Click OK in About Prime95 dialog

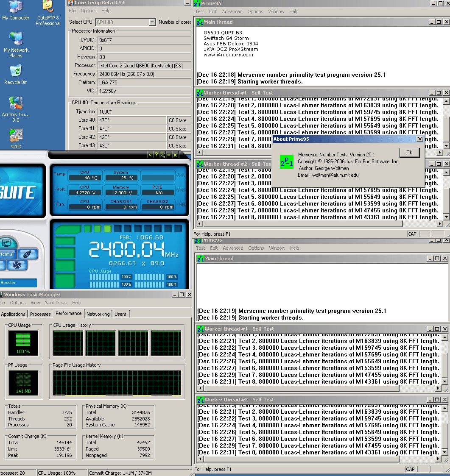[x=409, y=153]
